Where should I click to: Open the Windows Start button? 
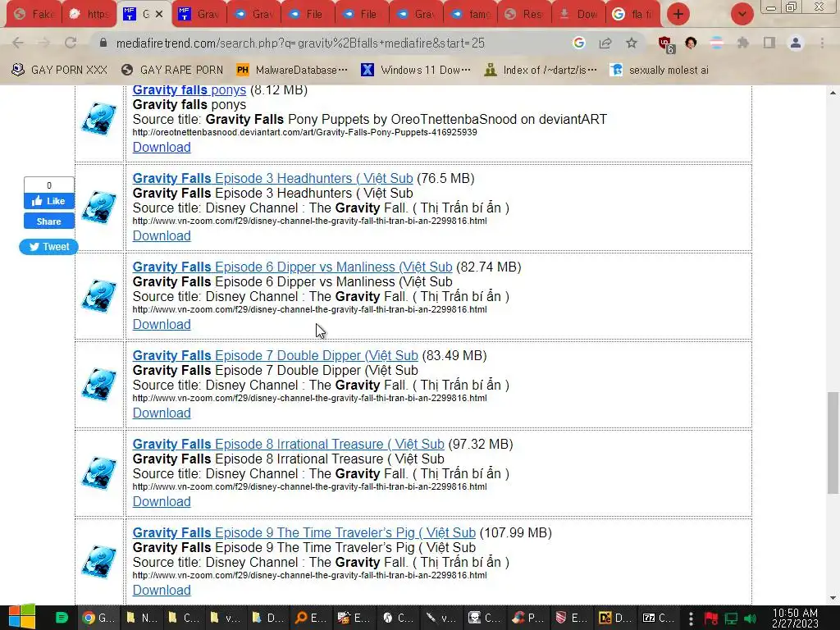point(22,618)
